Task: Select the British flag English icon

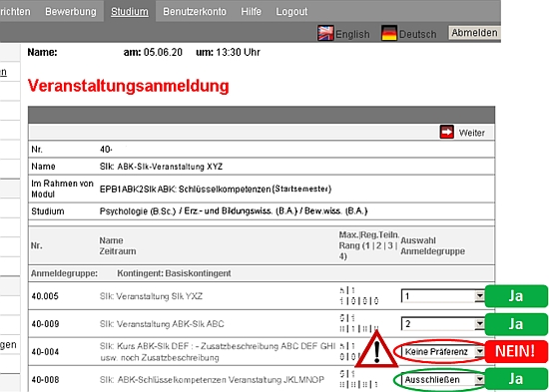Action: coord(325,33)
